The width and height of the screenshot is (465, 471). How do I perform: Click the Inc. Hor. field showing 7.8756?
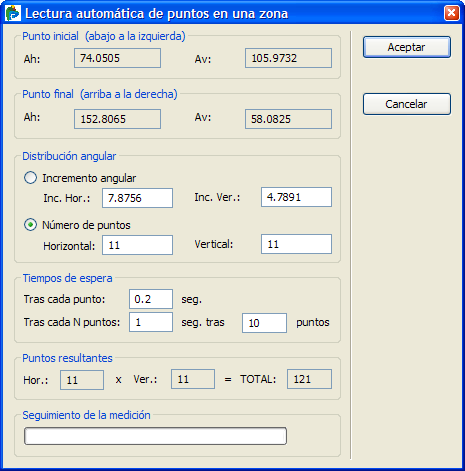tap(137, 198)
